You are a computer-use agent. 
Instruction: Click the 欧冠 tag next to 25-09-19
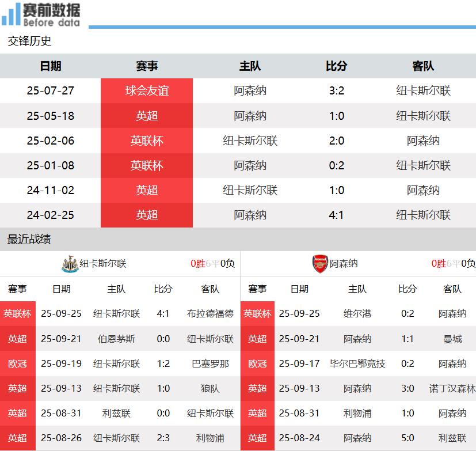[x=17, y=363]
